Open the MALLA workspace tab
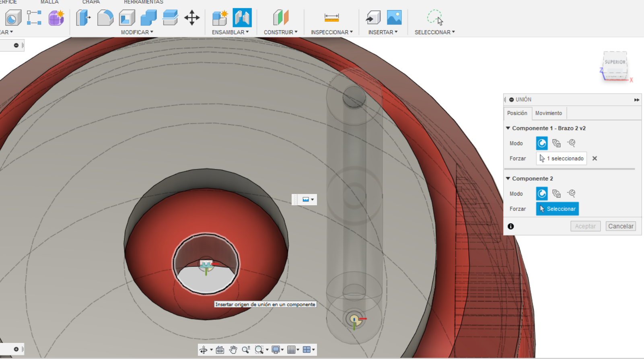 pos(49,2)
